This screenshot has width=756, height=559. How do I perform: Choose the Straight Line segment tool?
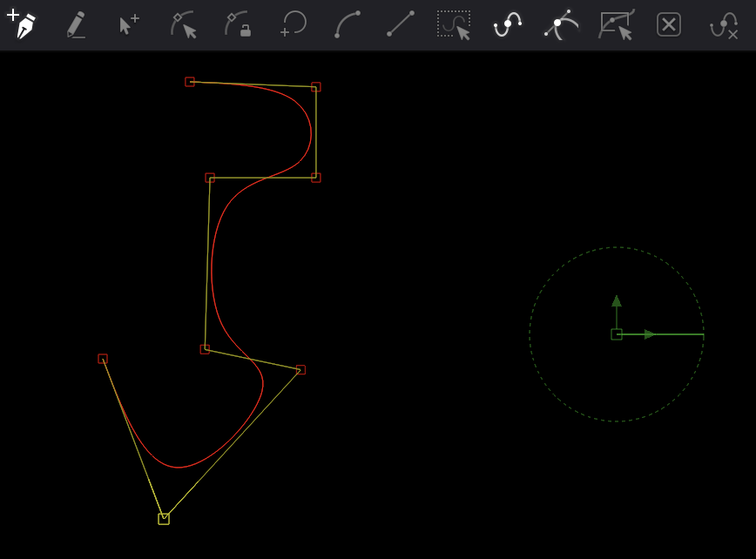(x=401, y=24)
